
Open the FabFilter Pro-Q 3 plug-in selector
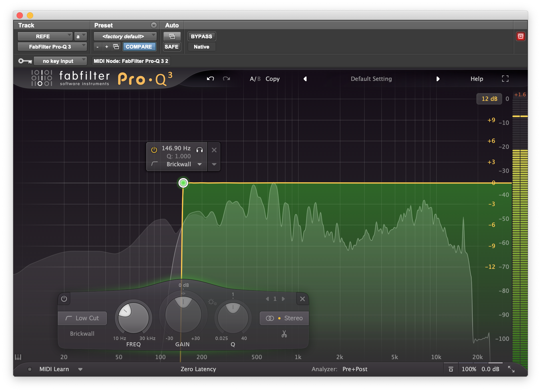point(52,47)
